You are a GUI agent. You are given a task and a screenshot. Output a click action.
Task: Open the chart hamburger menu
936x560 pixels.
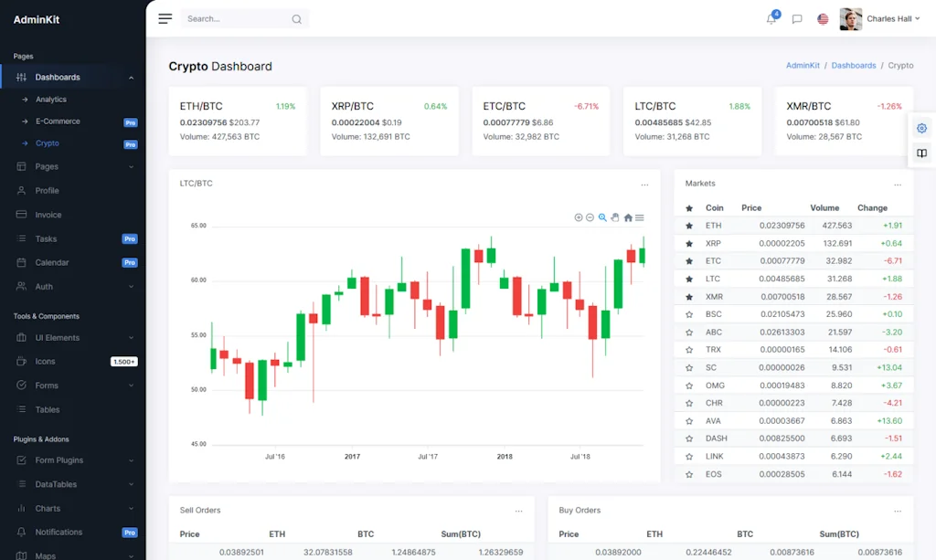[x=640, y=217]
